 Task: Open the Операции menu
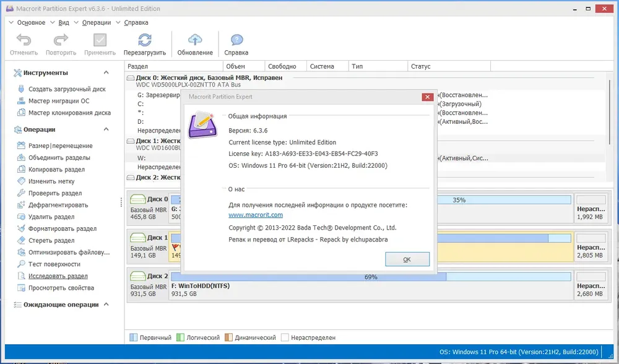(x=97, y=22)
